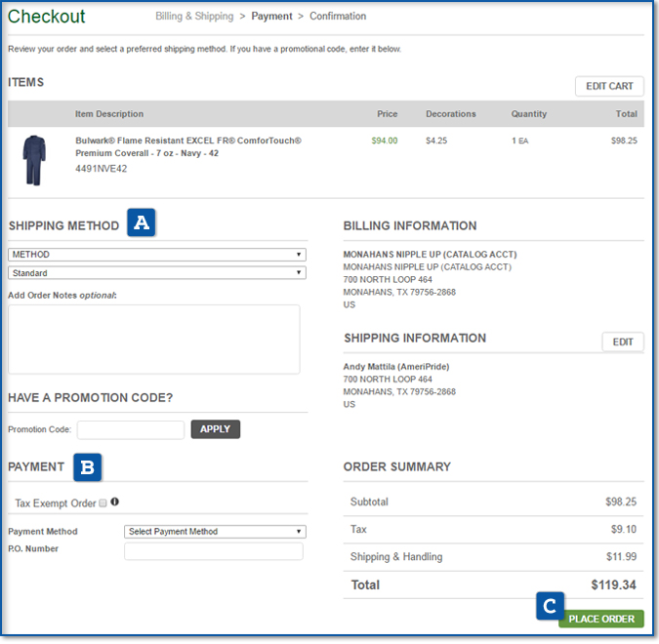Click the blue callout marker B
The width and height of the screenshot is (659, 644).
tap(88, 466)
